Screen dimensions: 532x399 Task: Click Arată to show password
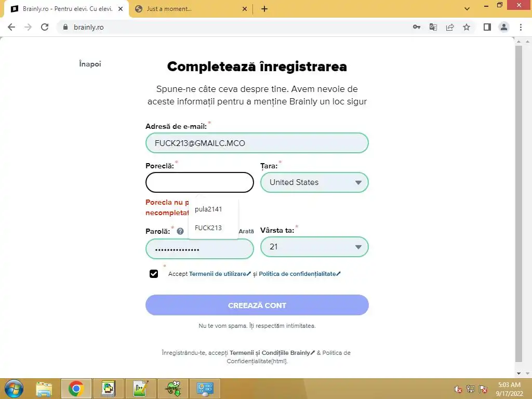point(246,231)
